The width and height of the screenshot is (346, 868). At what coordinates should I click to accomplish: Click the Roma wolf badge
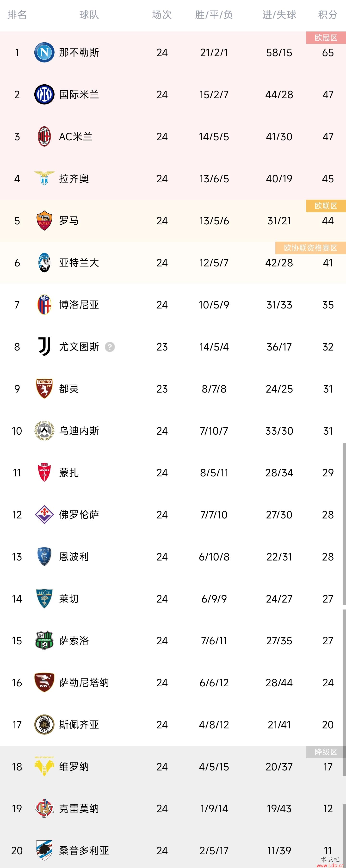pos(44,220)
